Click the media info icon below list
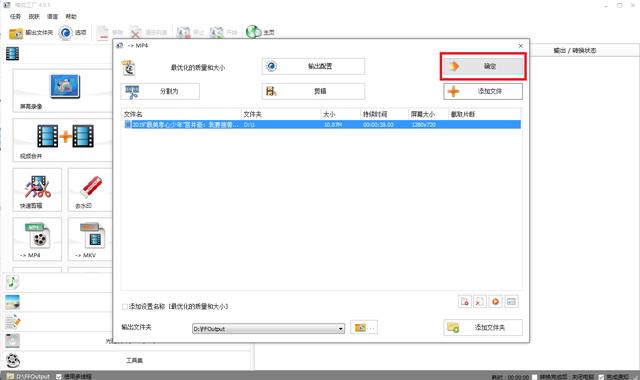Viewport: 640px width, 380px height. click(511, 302)
